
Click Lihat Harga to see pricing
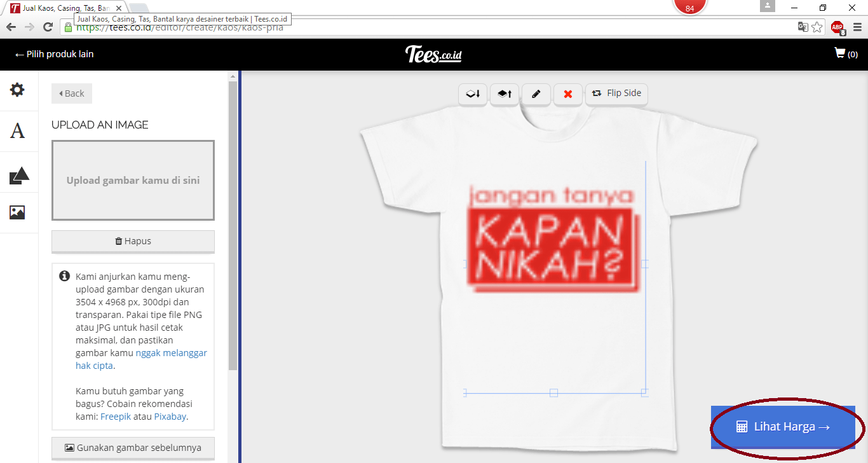(783, 427)
